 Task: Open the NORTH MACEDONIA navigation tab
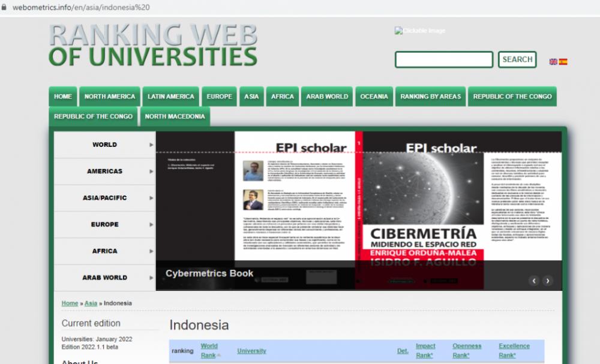coord(175,116)
